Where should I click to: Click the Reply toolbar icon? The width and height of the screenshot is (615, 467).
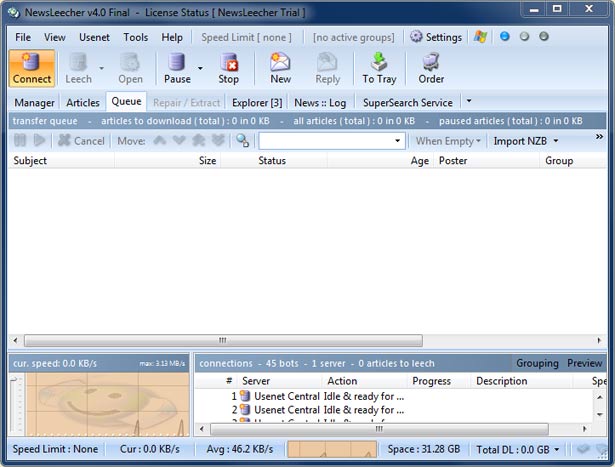[327, 62]
